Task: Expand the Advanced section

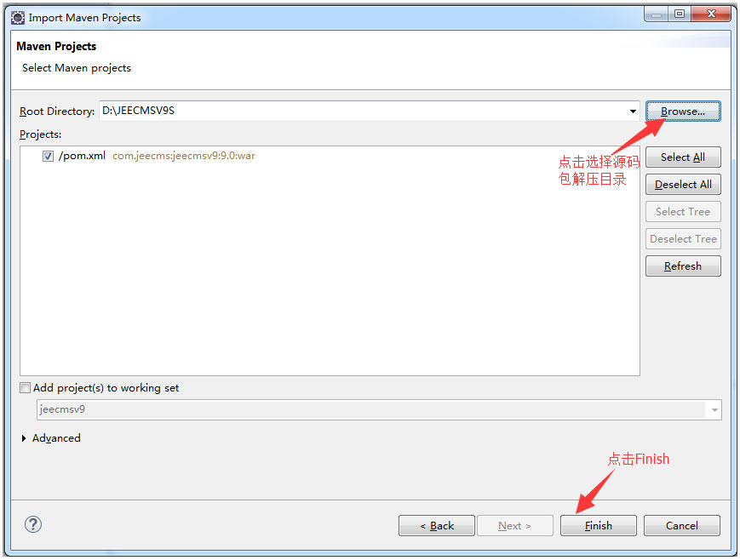Action: pos(24,438)
